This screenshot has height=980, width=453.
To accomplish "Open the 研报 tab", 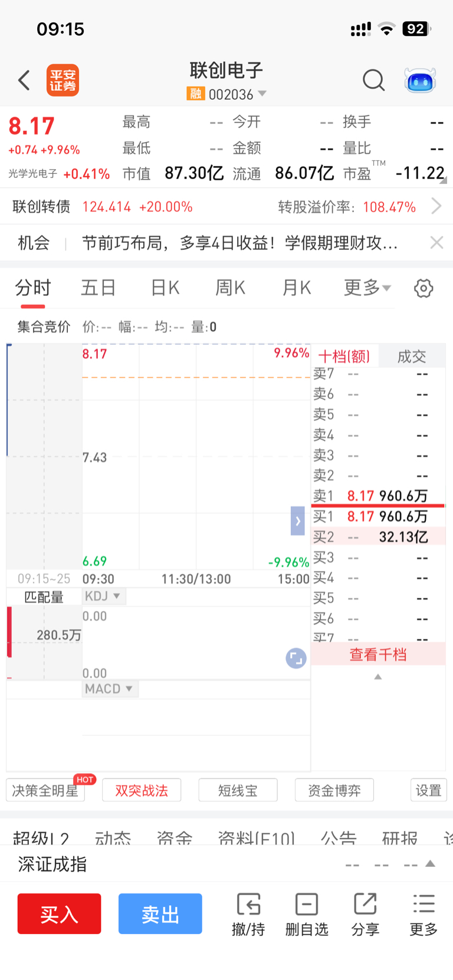I will (x=400, y=837).
